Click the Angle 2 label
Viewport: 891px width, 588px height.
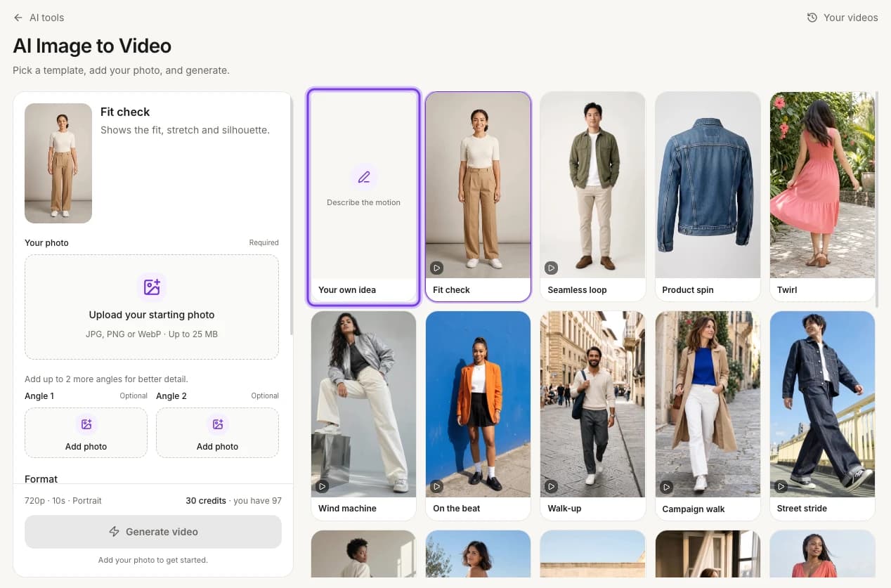click(x=171, y=396)
